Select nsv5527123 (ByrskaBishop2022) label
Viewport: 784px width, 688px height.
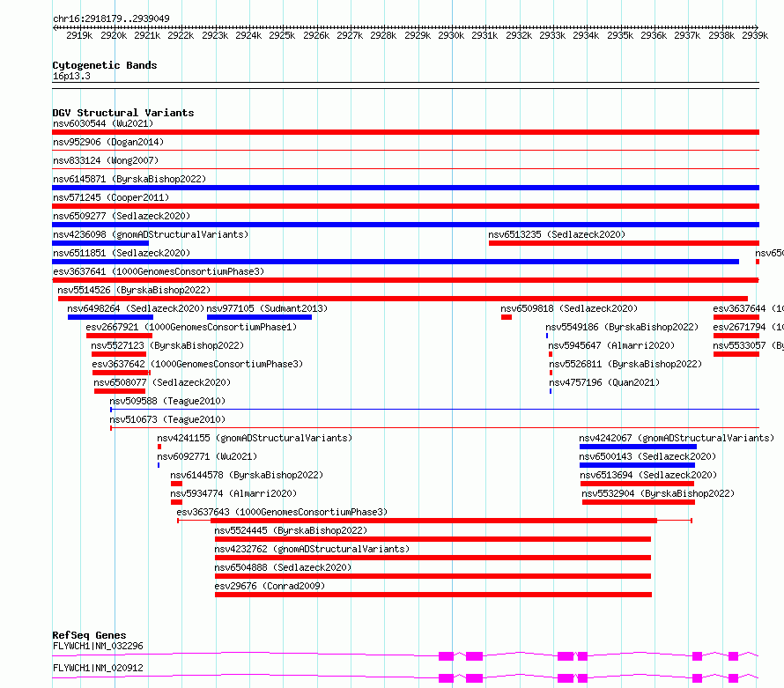(167, 345)
